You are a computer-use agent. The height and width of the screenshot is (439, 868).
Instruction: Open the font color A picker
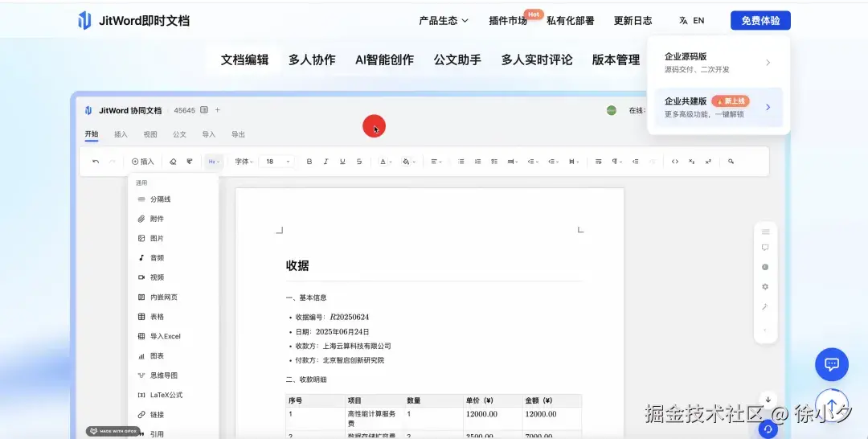[385, 162]
